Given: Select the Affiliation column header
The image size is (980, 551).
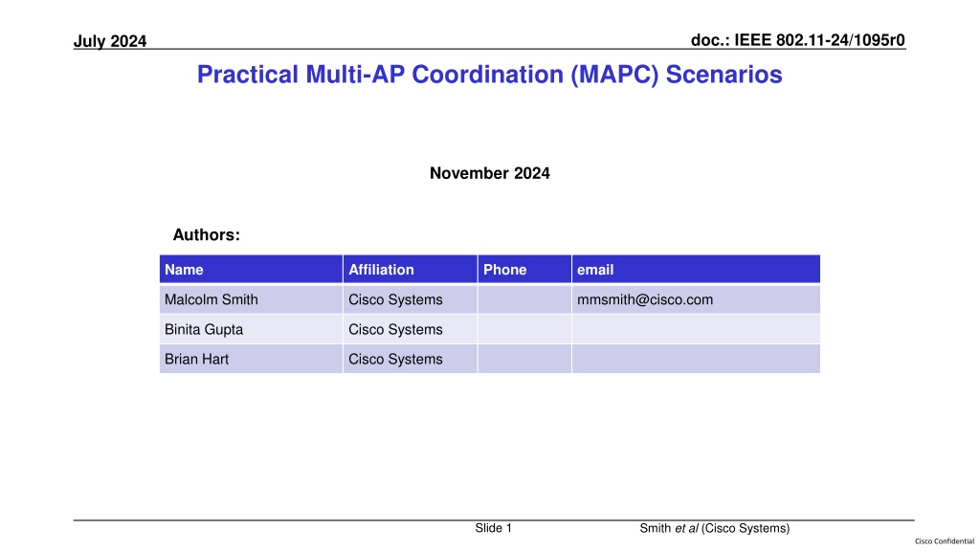Looking at the screenshot, I should (x=410, y=269).
